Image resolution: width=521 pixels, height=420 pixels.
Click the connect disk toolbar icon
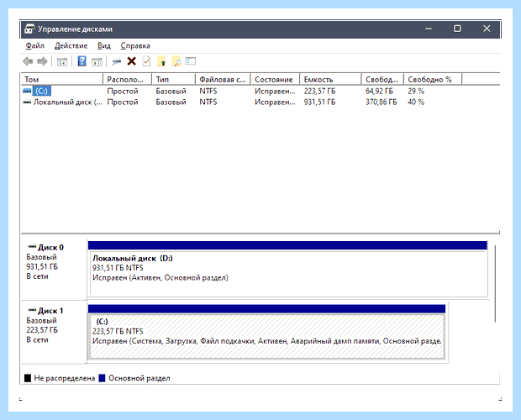tap(116, 61)
